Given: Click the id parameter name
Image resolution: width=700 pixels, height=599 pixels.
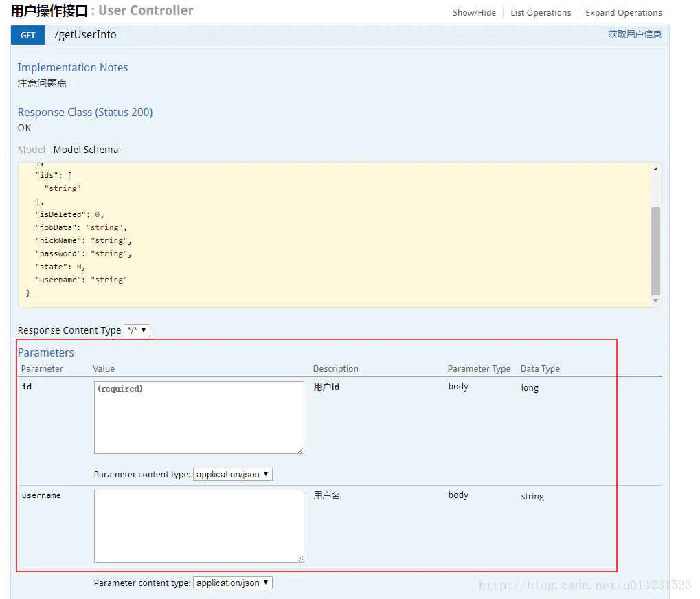Looking at the screenshot, I should [x=27, y=387].
